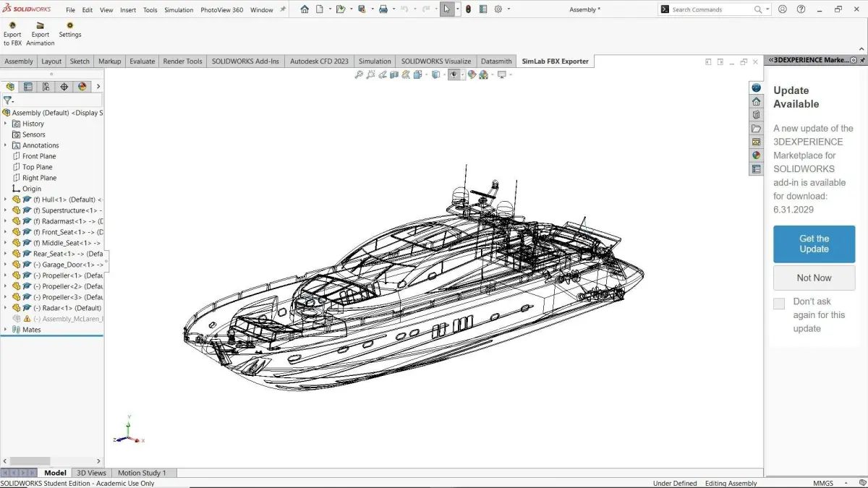Switch to the Evaluate tab
Screen dimensions: 868x488
pyautogui.click(x=142, y=61)
